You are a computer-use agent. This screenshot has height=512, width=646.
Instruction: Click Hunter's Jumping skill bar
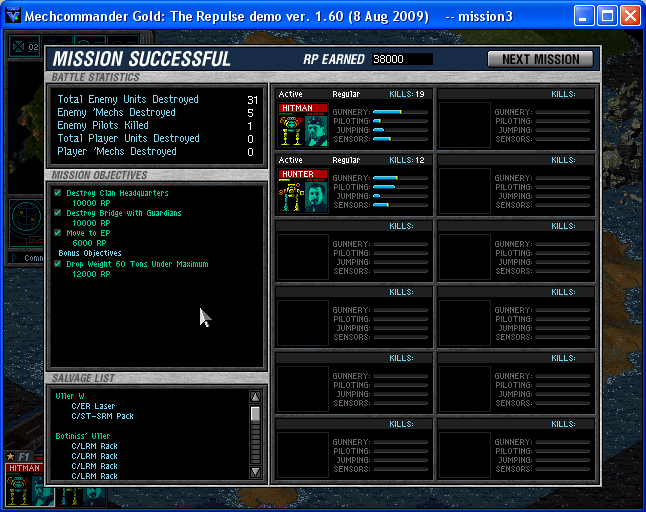point(400,196)
